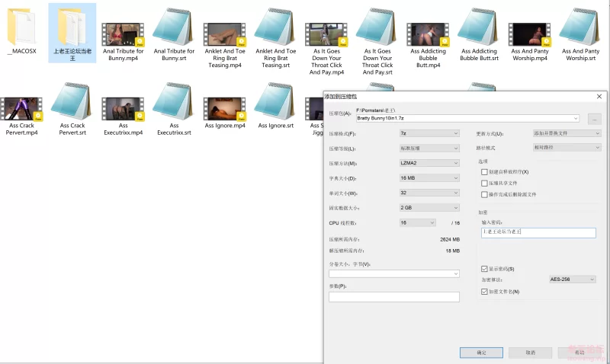Open 路径模式 dropdown
The image size is (610, 364).
pos(567,148)
